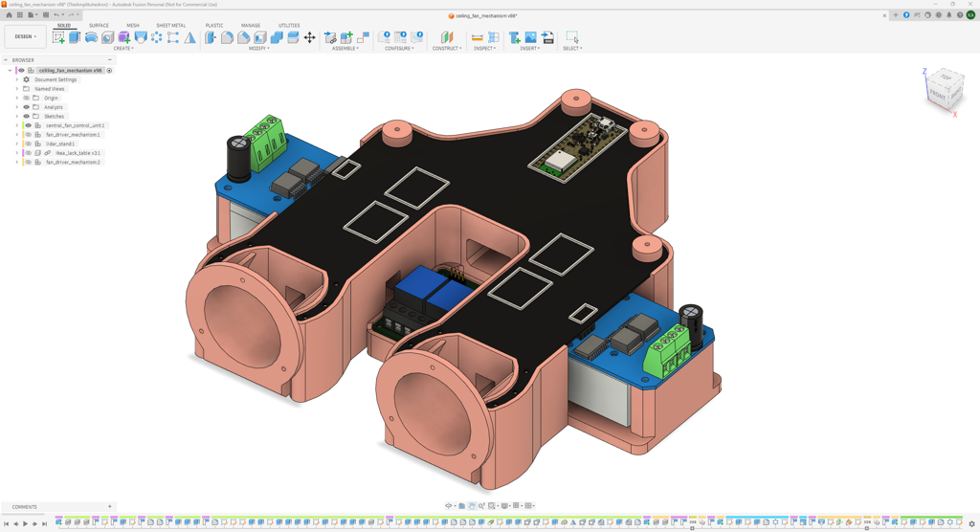Activate the Move/Copy arrows tool

point(309,37)
